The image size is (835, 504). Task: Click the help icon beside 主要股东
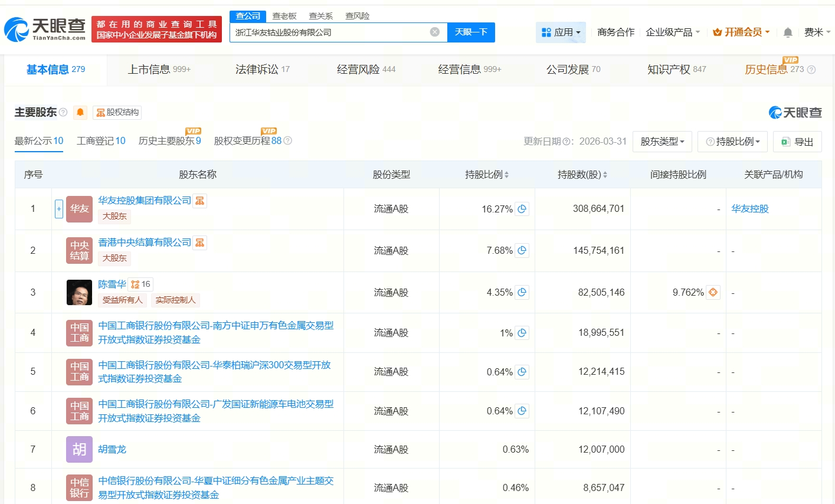click(63, 112)
